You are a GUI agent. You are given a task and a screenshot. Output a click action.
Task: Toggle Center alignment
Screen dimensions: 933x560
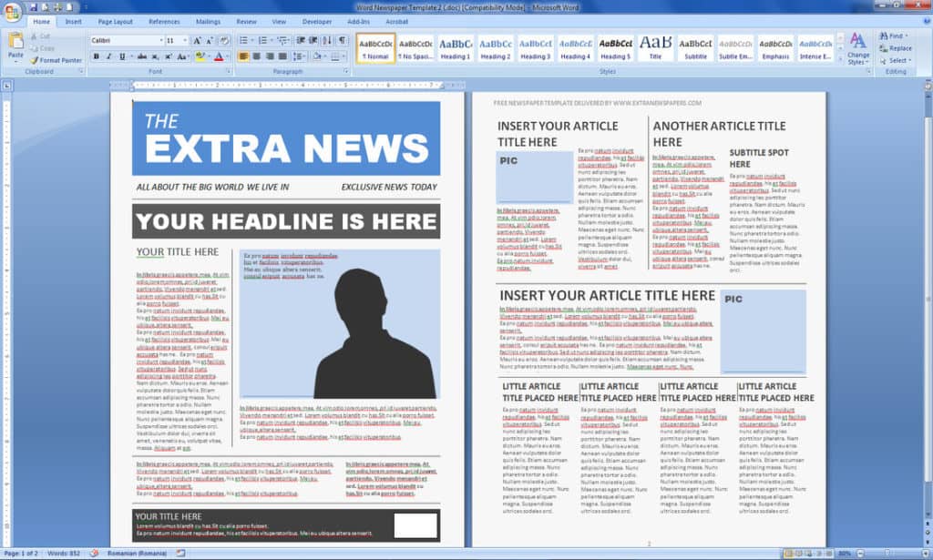pos(256,56)
